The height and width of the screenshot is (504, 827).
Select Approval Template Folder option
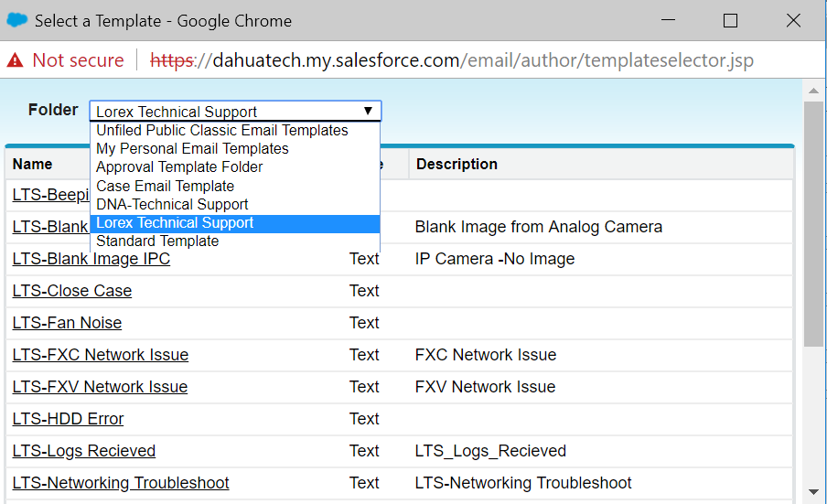[179, 167]
